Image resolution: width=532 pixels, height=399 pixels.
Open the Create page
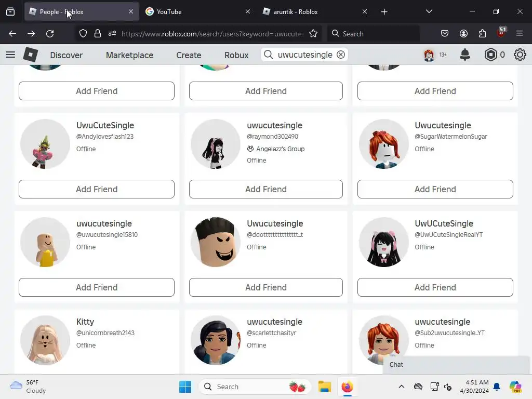tap(189, 55)
